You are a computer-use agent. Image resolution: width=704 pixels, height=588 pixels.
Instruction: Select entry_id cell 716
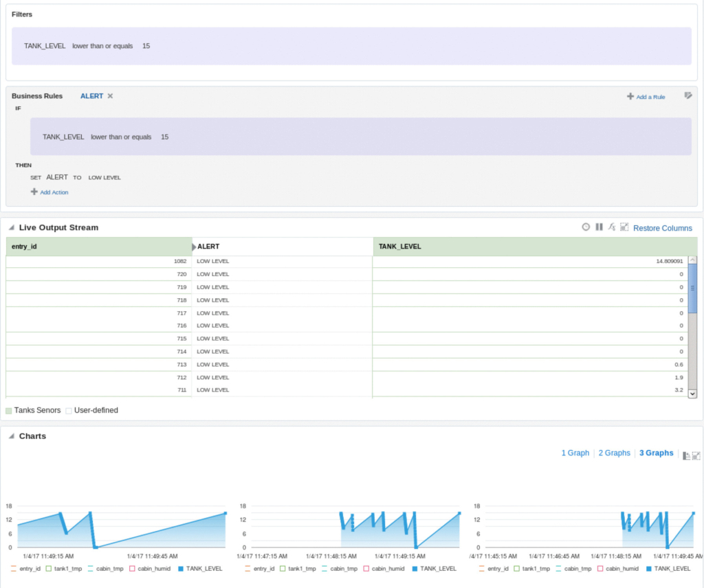[99, 326]
